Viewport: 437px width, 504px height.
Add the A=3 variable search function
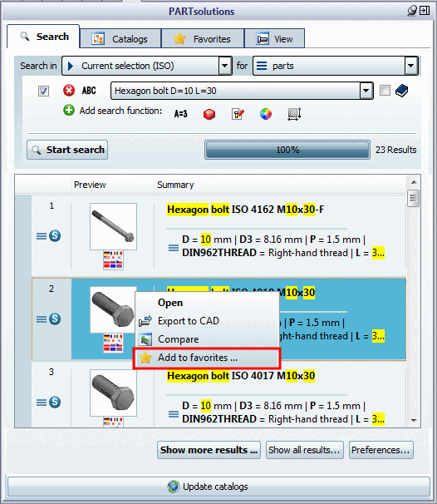click(181, 114)
